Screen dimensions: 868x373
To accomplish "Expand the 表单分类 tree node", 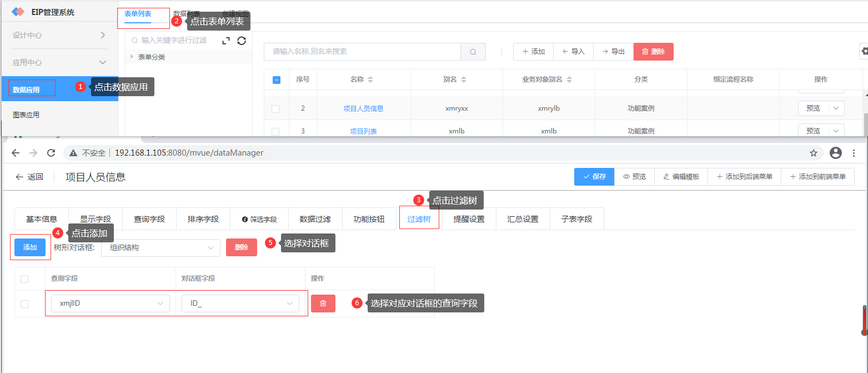I will [x=132, y=57].
